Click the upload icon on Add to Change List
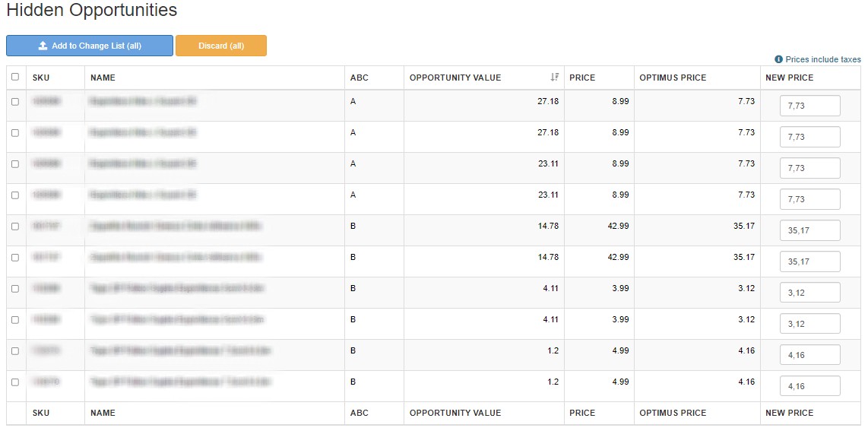Viewport: 868px width, 431px height. tap(43, 46)
